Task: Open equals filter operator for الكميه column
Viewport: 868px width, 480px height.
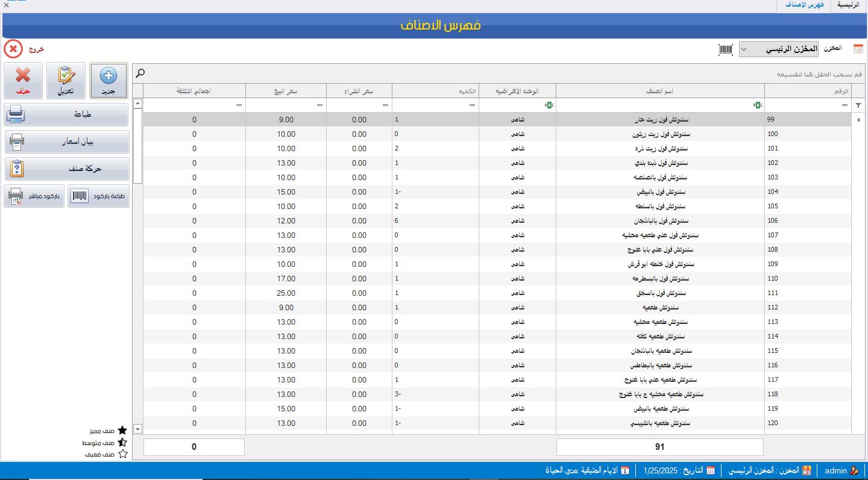Action: click(473, 105)
